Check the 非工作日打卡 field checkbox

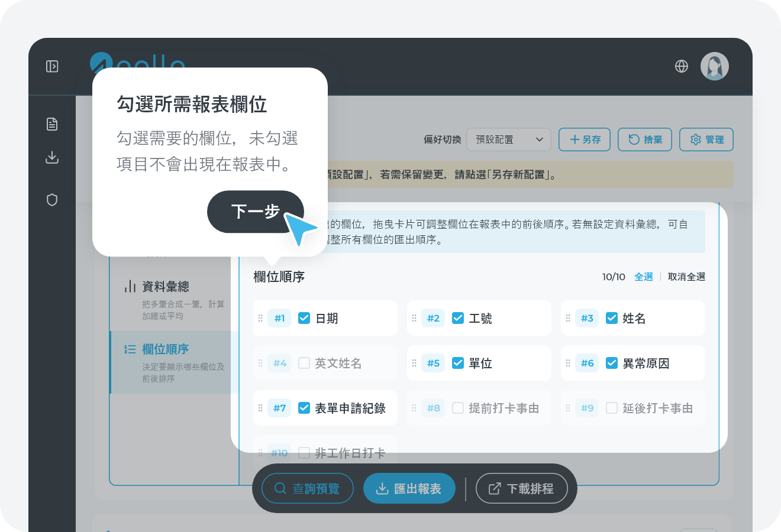(x=304, y=453)
